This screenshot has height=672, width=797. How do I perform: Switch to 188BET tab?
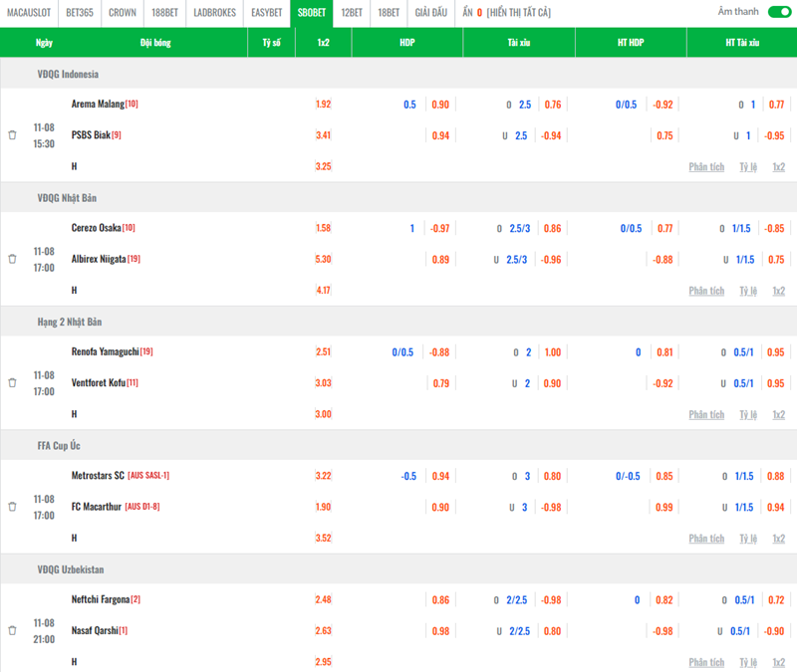coord(164,13)
